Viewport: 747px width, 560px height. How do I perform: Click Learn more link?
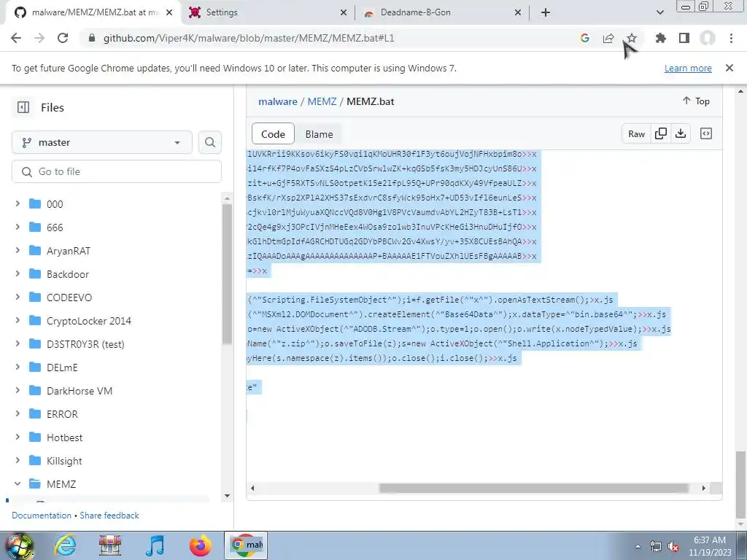[688, 68]
